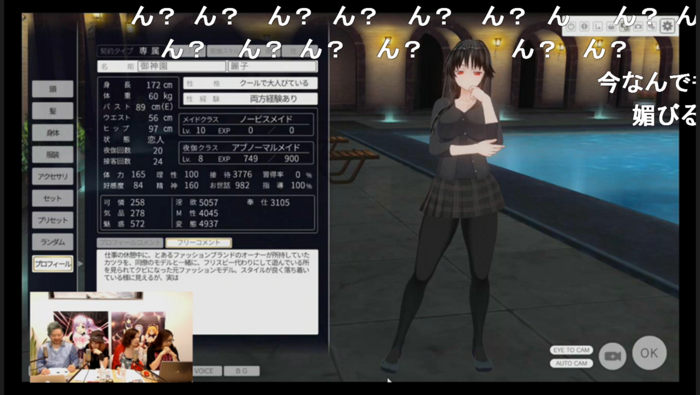700x395 pixels.
Task: Click the 接待 3776 stat
Action: pyautogui.click(x=231, y=174)
